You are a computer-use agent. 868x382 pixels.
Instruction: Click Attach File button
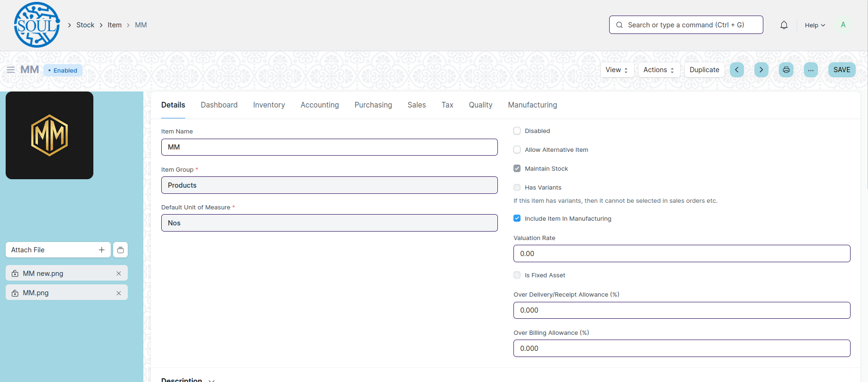(x=58, y=250)
